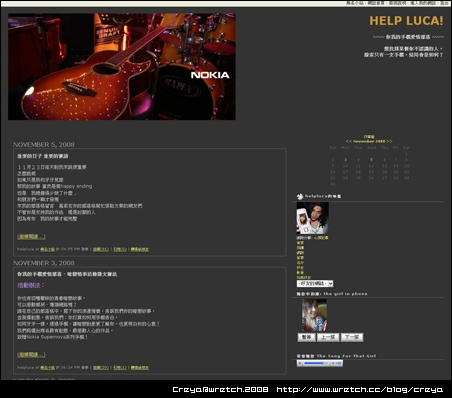Open the November 2008 calendar heading link
452x398 pixels.
point(369,141)
